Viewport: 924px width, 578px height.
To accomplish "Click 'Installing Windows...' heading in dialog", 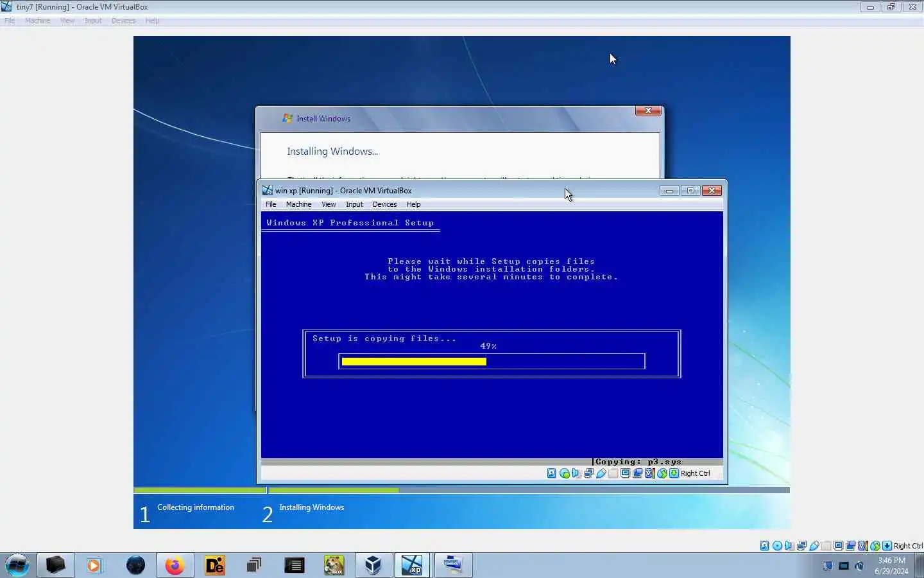I will (332, 152).
